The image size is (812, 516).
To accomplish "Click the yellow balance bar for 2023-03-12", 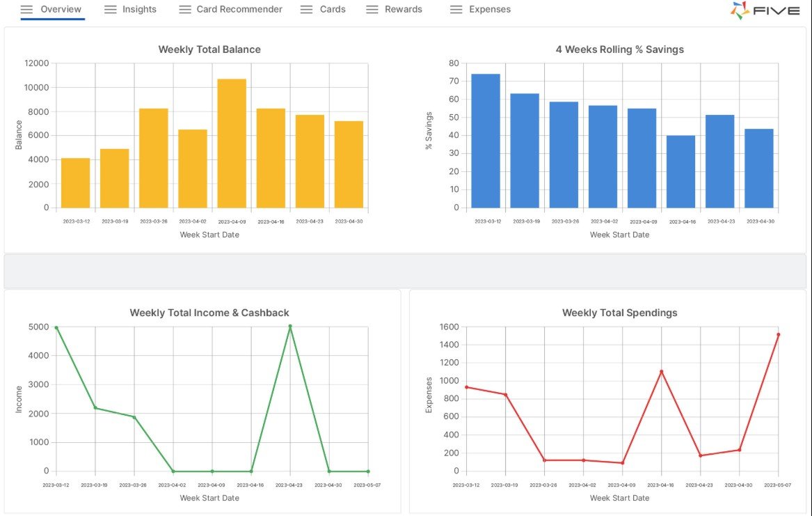I will pos(75,183).
